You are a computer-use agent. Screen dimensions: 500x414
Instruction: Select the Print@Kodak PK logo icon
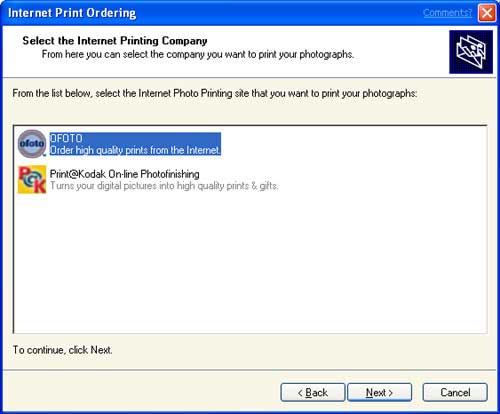tap(32, 179)
